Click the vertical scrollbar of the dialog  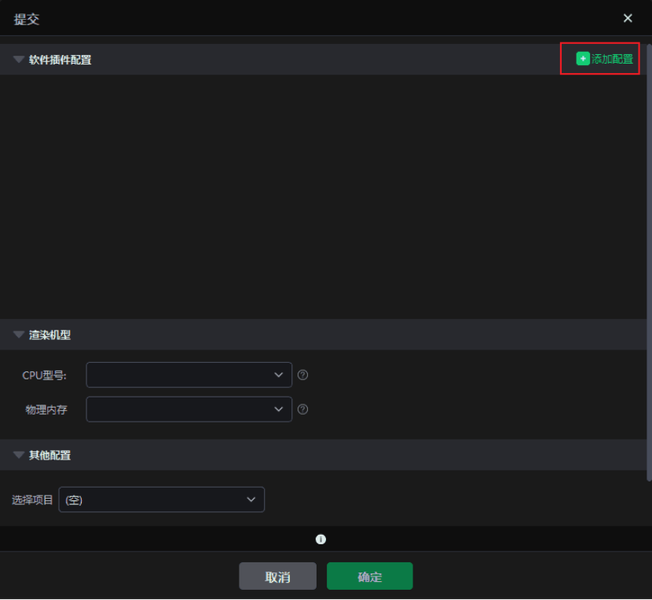coord(649,263)
